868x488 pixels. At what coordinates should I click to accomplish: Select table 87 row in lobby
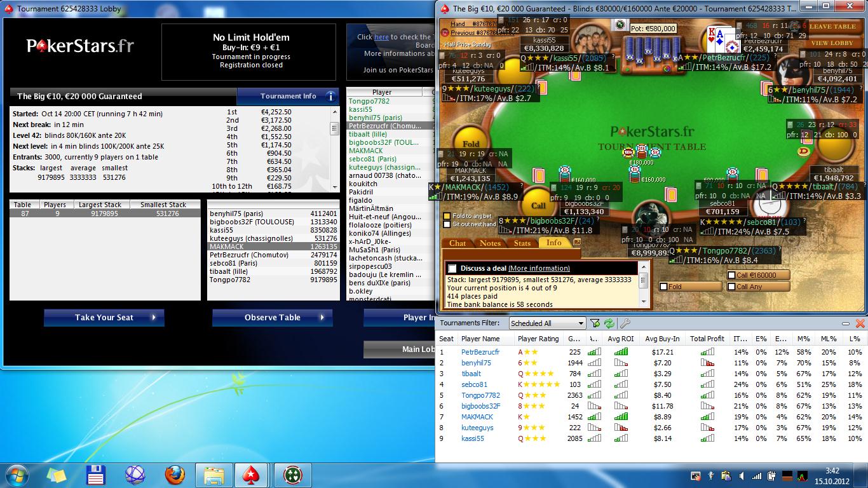coord(105,213)
